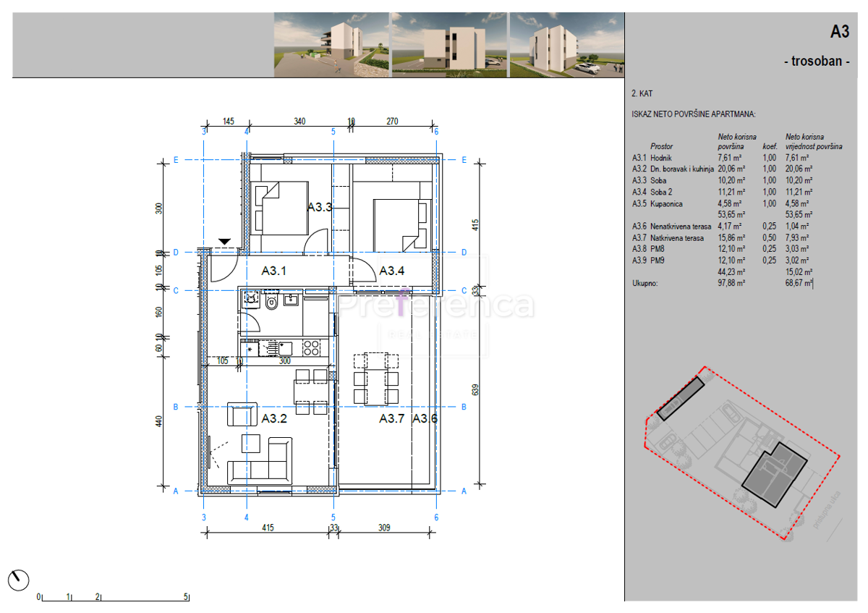Click the top dimension '145'
This screenshot has height=613, width=868.
click(x=229, y=122)
